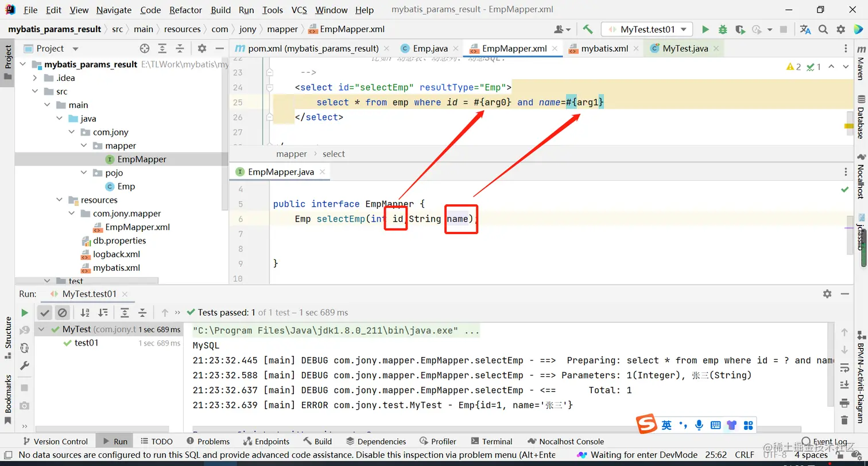This screenshot has height=466, width=868.
Task: Click the Build Project hammer icon
Action: tap(587, 29)
